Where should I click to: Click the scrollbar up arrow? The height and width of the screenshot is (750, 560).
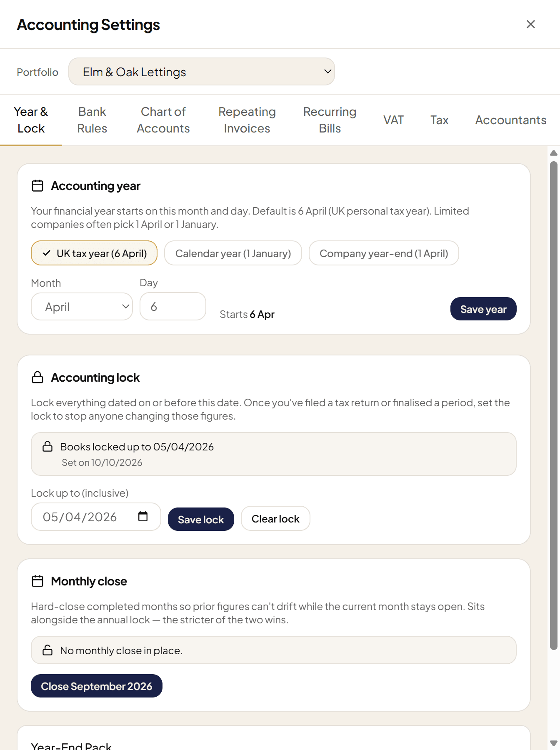pos(554,153)
